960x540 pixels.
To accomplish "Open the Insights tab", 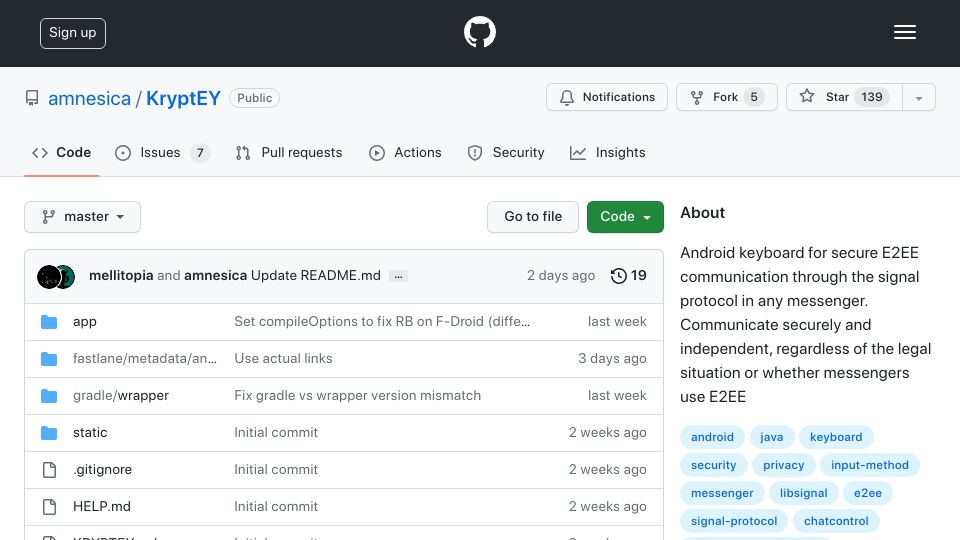I will click(x=607, y=152).
